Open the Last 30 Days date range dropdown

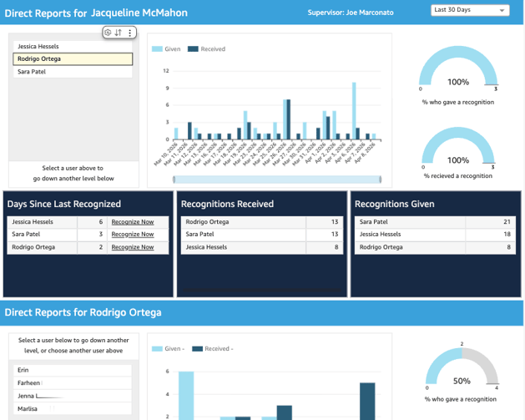470,10
